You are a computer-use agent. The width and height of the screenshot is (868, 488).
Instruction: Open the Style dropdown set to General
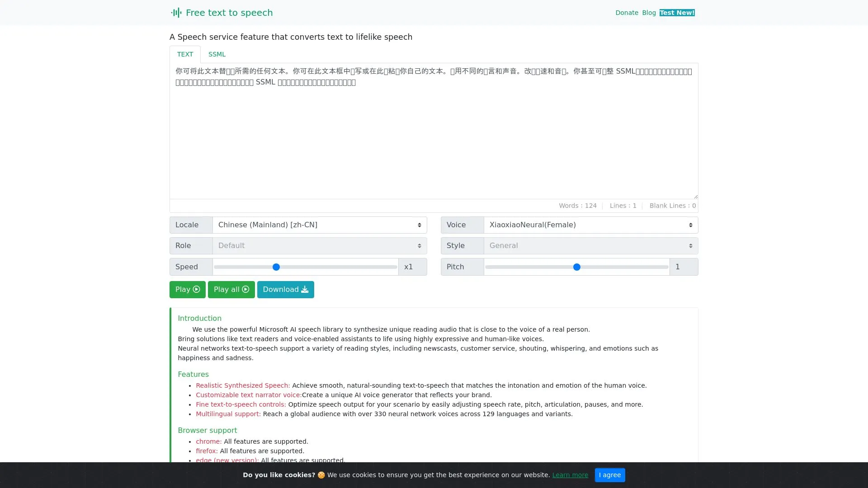[590, 245]
